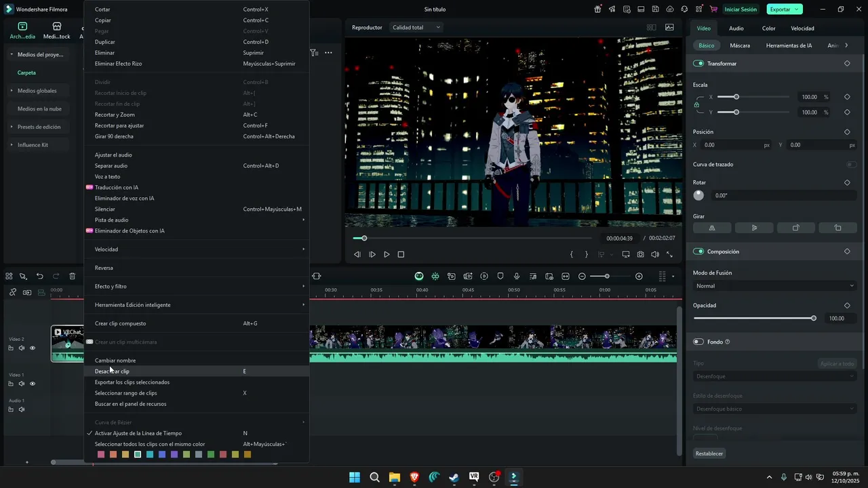Open Steam from the taskbar
The image size is (868, 488).
point(454,477)
